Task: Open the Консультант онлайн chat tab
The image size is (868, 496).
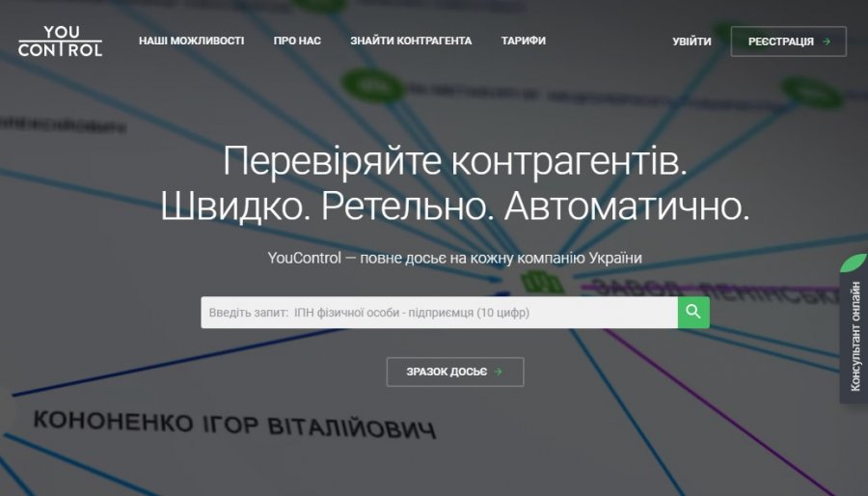Action: (854, 336)
